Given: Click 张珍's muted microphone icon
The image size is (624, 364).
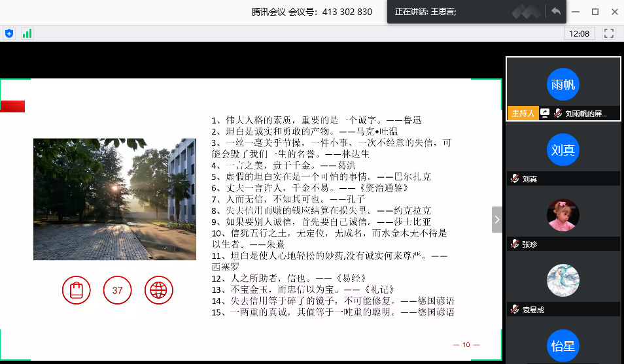Looking at the screenshot, I should (515, 244).
